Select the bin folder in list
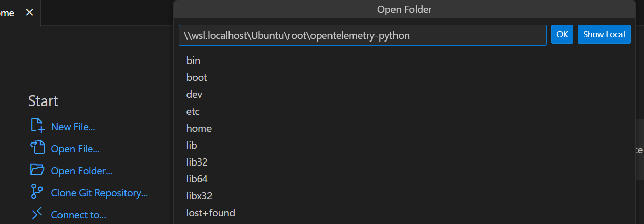Image resolution: width=644 pixels, height=224 pixels. pyautogui.click(x=405, y=60)
